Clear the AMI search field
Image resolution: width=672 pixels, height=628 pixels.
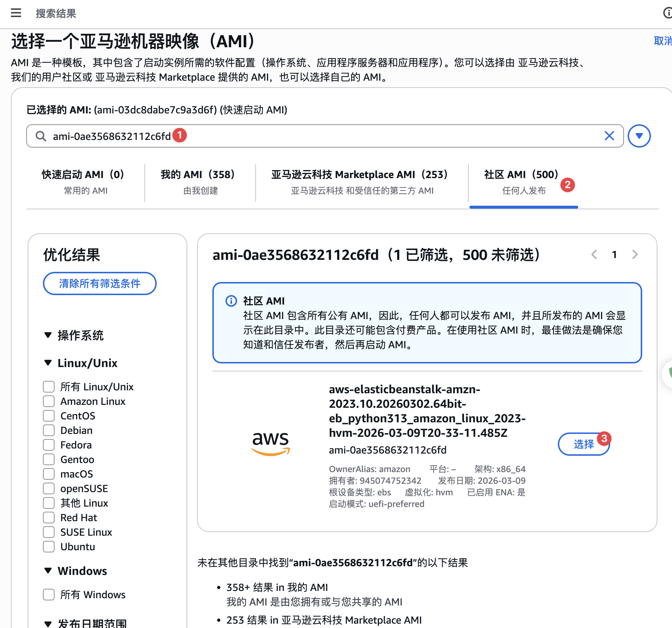coord(609,136)
